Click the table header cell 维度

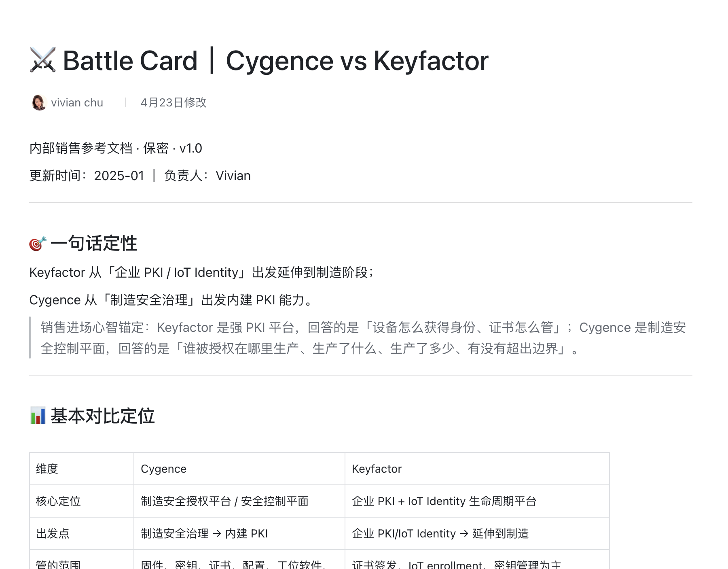82,469
